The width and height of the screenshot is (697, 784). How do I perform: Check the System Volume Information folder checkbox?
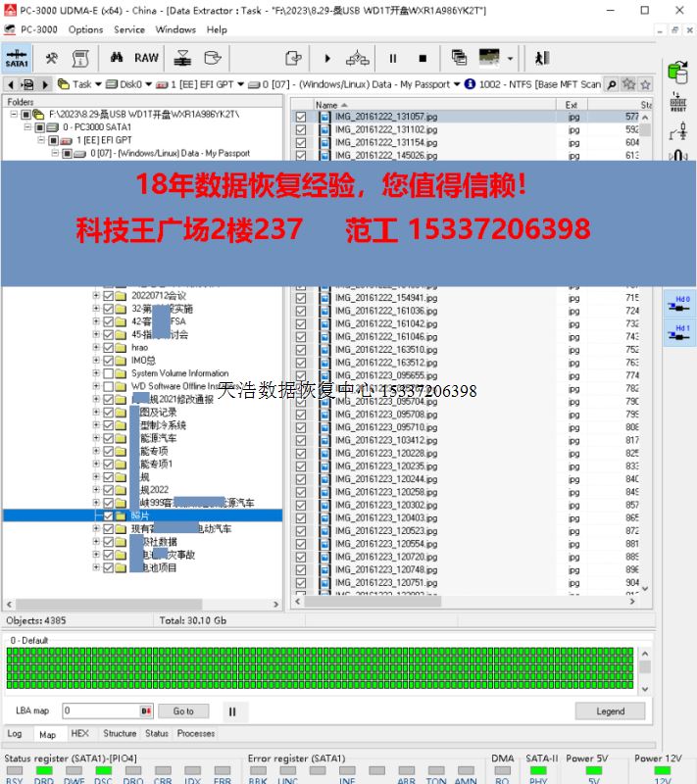coord(109,373)
